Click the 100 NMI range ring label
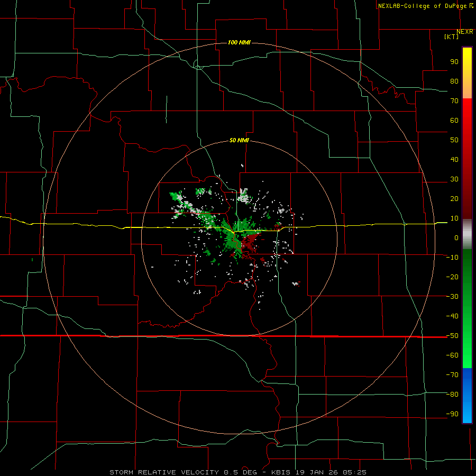Screen dimensions: 476x476 tap(239, 42)
